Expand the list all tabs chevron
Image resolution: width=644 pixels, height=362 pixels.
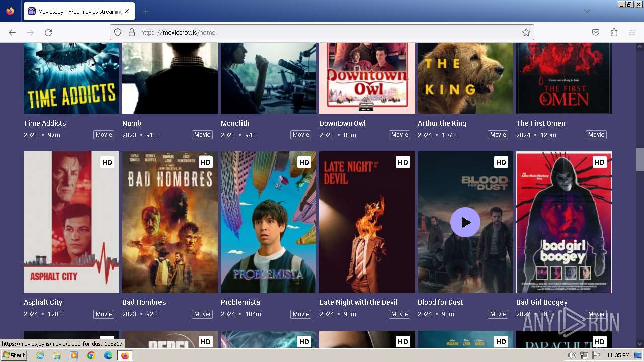(x=587, y=11)
